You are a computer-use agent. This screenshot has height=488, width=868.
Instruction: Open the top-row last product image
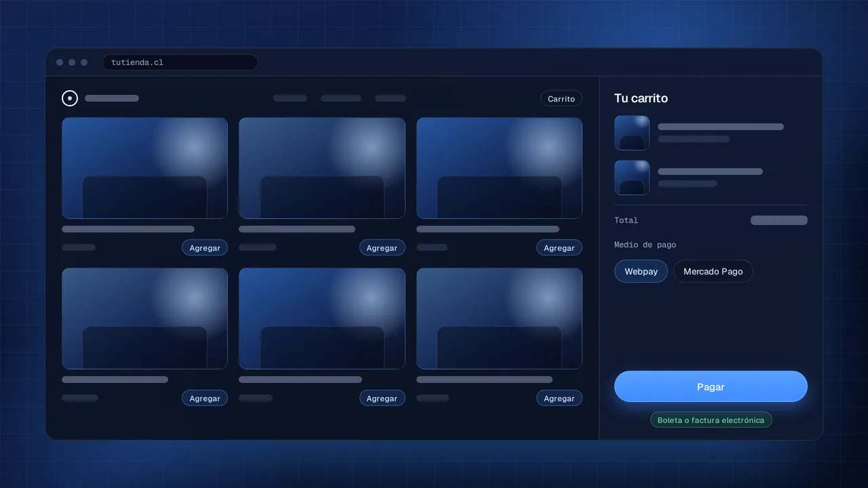[499, 168]
